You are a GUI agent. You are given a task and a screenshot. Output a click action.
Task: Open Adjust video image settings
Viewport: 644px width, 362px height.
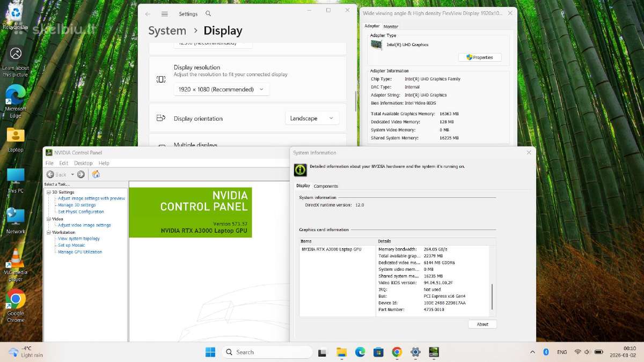click(84, 225)
